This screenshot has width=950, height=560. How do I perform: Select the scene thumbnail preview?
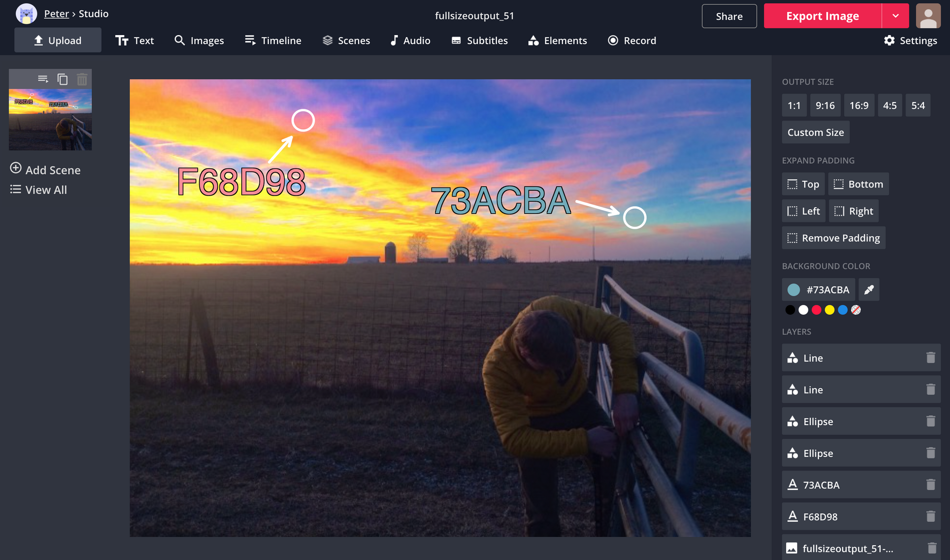pos(50,120)
